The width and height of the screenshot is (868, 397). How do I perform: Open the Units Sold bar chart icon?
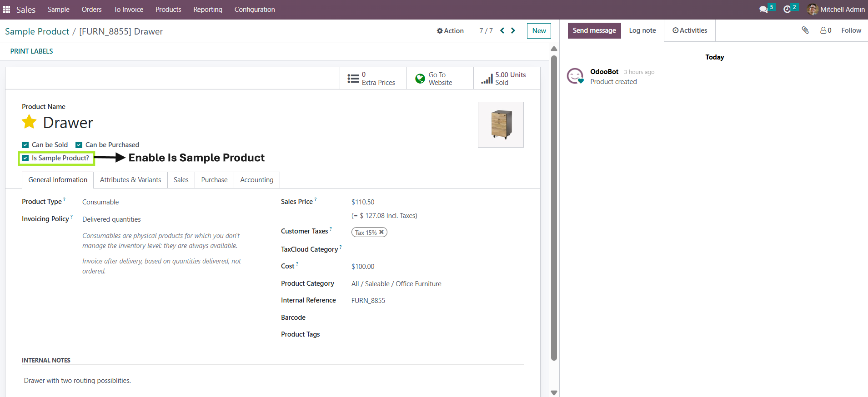coord(487,79)
